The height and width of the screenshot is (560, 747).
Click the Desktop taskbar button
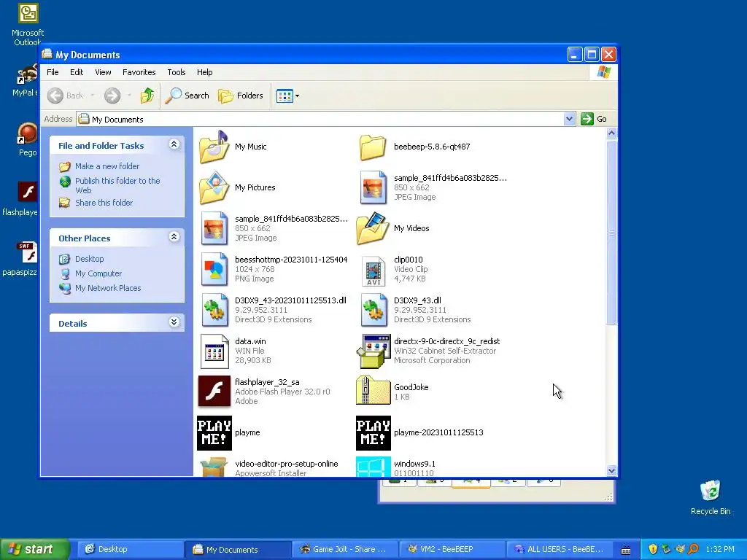[x=130, y=549]
